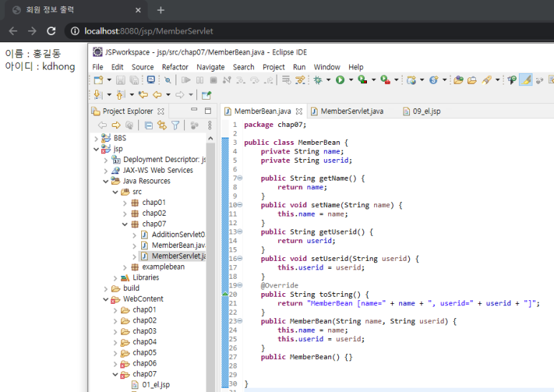Reload the browser page

click(51, 31)
